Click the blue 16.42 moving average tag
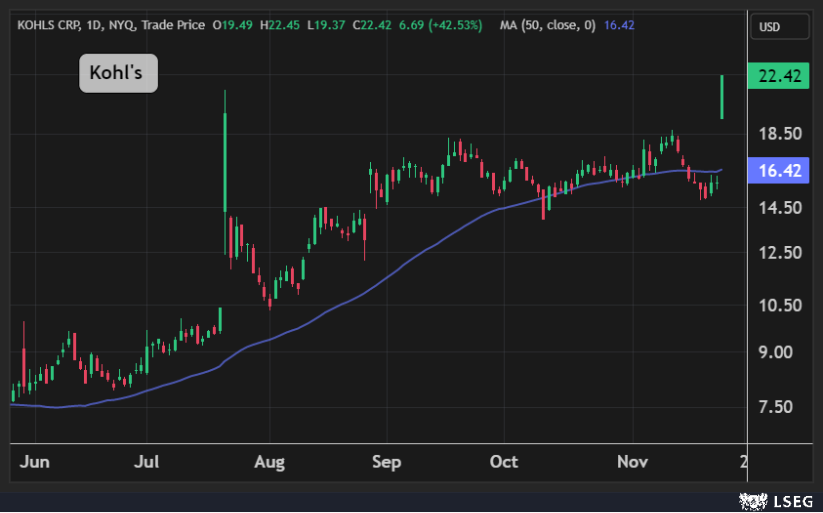This screenshot has height=513, width=823. [x=780, y=171]
